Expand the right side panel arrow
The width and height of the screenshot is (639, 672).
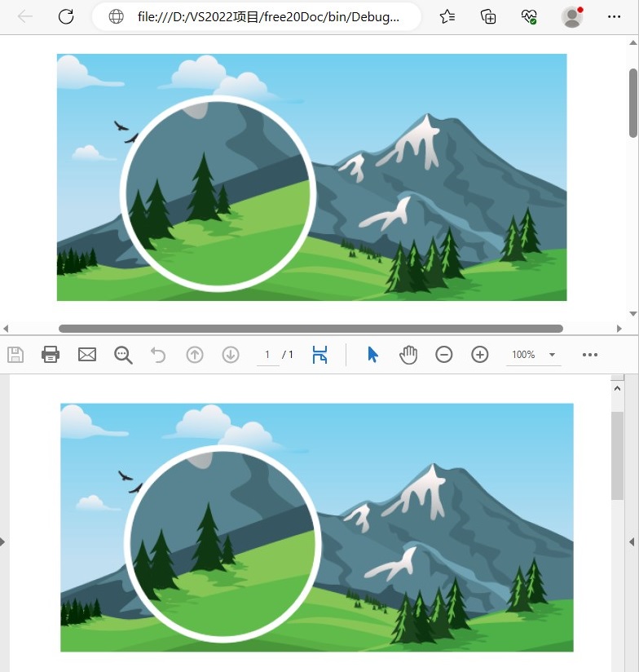[x=632, y=542]
